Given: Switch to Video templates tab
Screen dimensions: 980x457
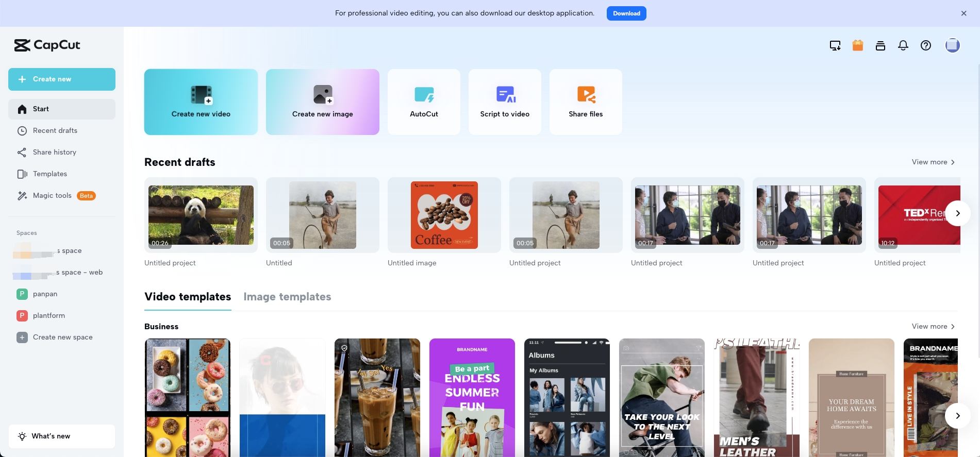Looking at the screenshot, I should coord(188,297).
